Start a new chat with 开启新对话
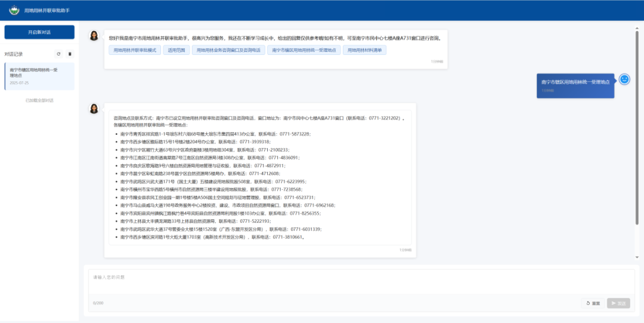Viewport: 644px width, 323px height. pos(39,32)
